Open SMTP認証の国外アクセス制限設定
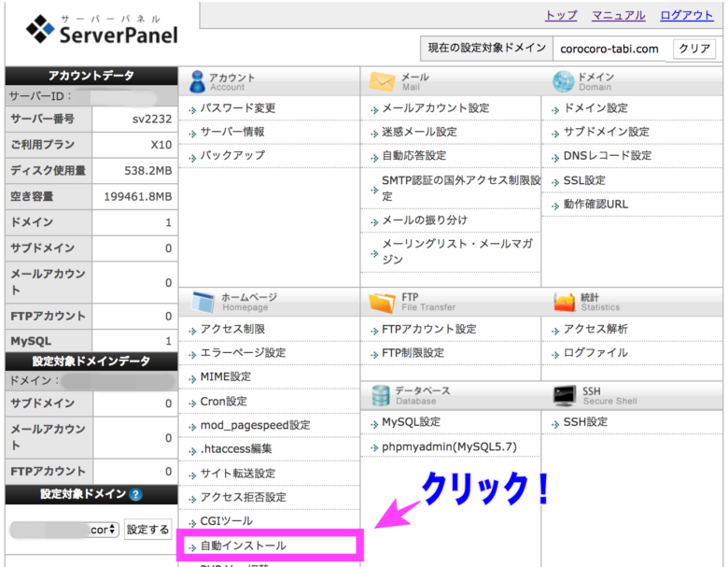The height and width of the screenshot is (567, 728). pyautogui.click(x=461, y=188)
